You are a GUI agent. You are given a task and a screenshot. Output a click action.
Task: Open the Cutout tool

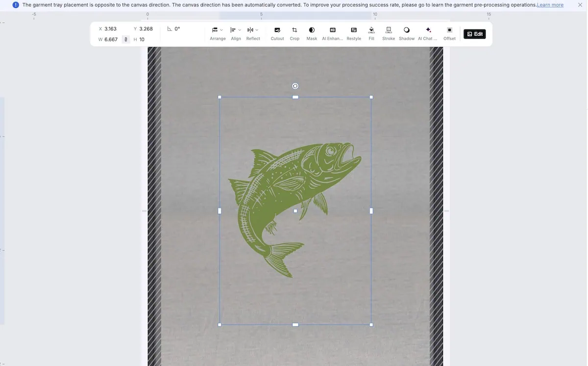[277, 33]
